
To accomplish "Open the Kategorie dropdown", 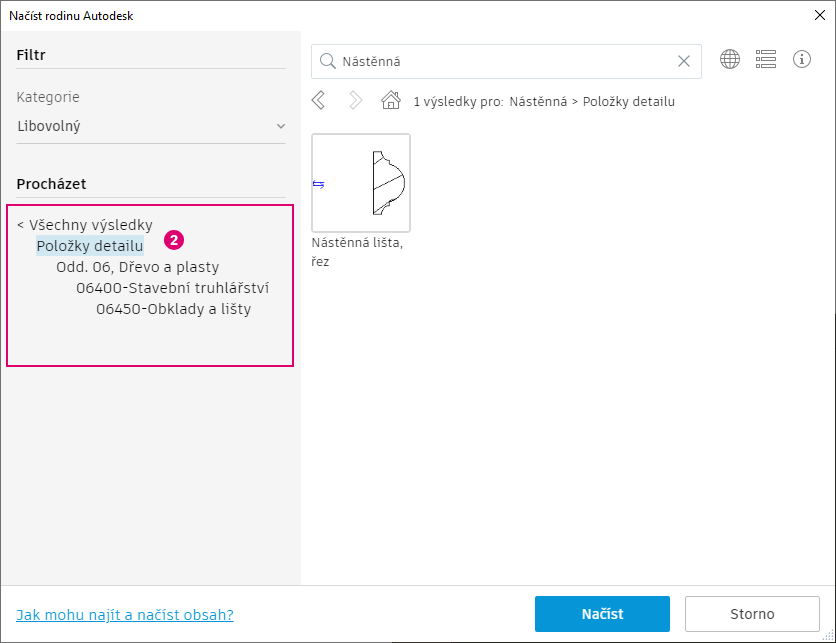I will [151, 127].
